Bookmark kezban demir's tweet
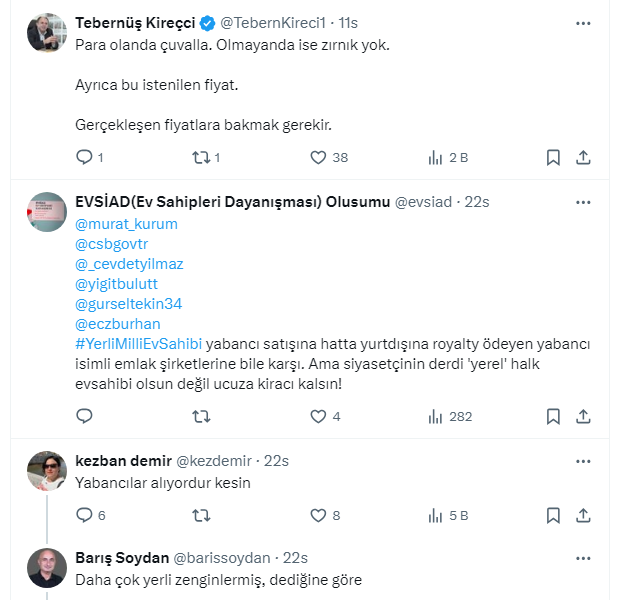 point(553,515)
